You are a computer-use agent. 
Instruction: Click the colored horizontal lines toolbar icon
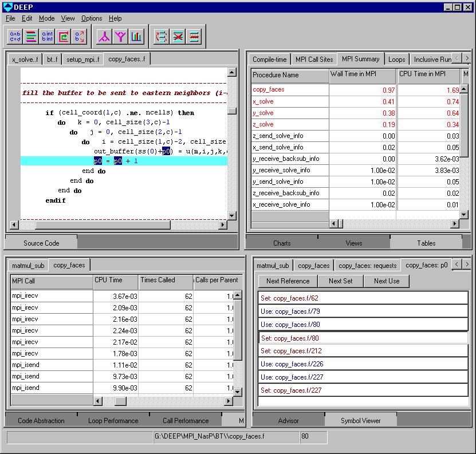pyautogui.click(x=32, y=37)
